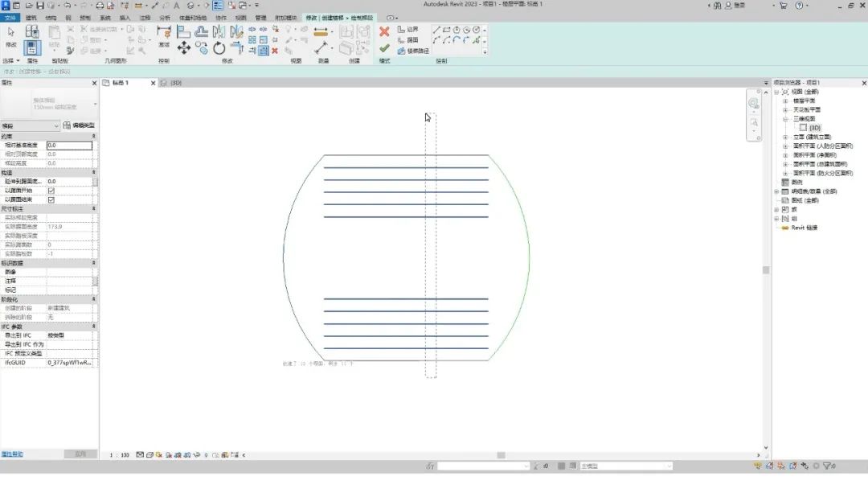Toggle the 以踢面结束 checkbox

(51, 200)
